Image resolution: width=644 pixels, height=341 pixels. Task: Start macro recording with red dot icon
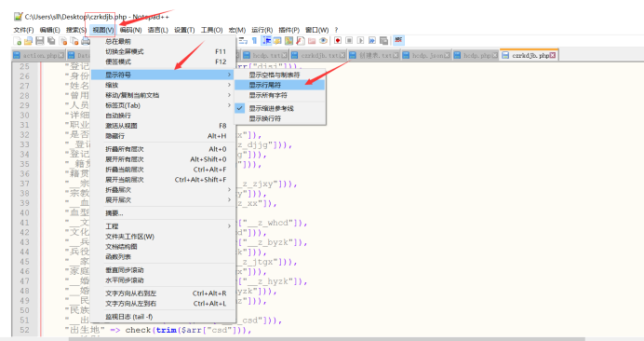(338, 41)
